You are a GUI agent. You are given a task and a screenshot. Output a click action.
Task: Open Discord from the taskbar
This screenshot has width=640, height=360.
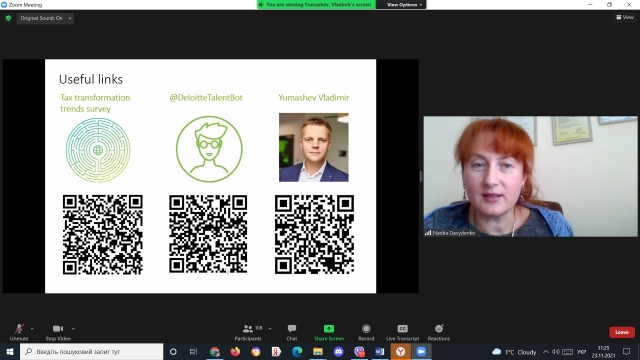(338, 351)
